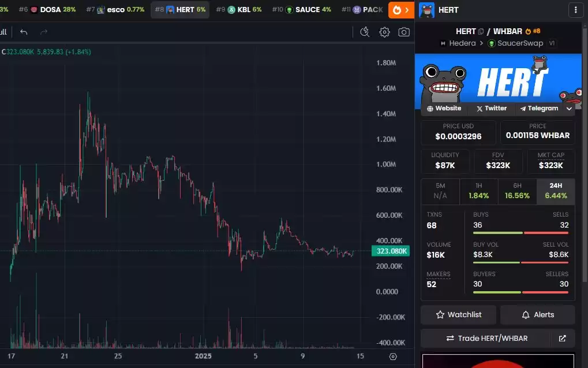Open the HERT Telegram link
588x368 pixels.
pyautogui.click(x=540, y=108)
